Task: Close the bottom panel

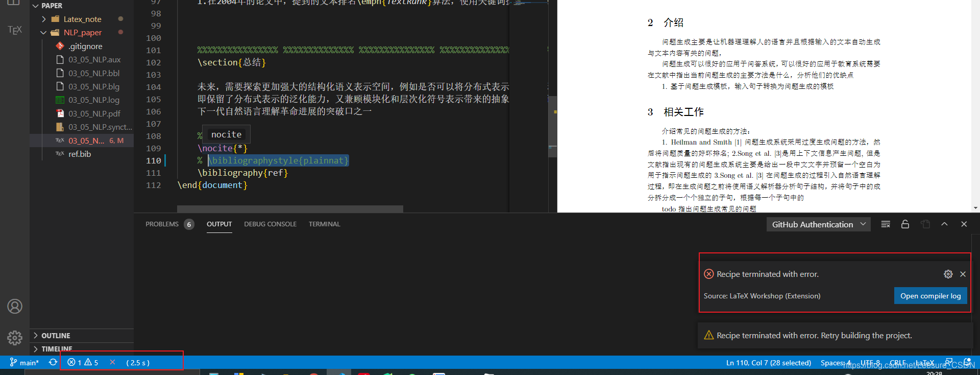Action: (964, 224)
